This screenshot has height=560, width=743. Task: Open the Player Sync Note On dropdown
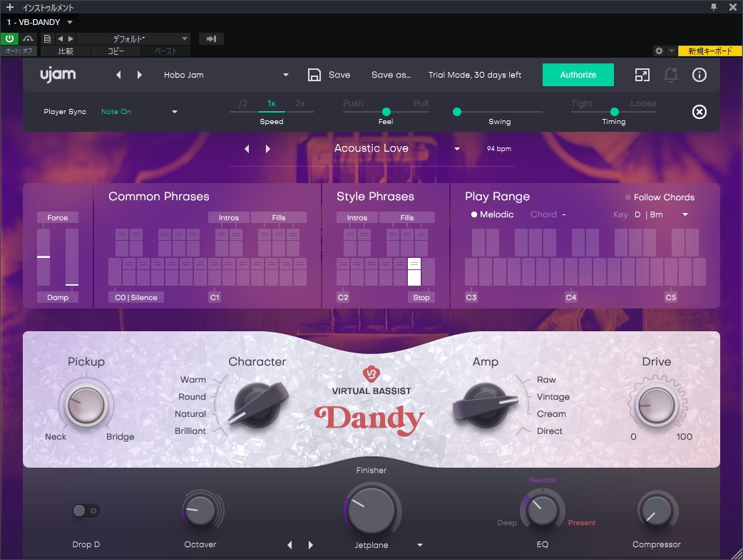[x=175, y=112]
